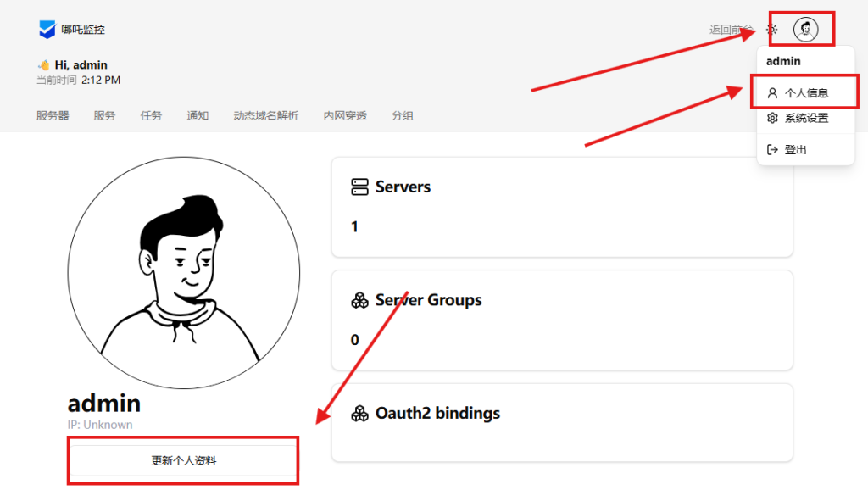Open the admin avatar menu in header
Image resolution: width=868 pixels, height=490 pixels.
pos(805,30)
